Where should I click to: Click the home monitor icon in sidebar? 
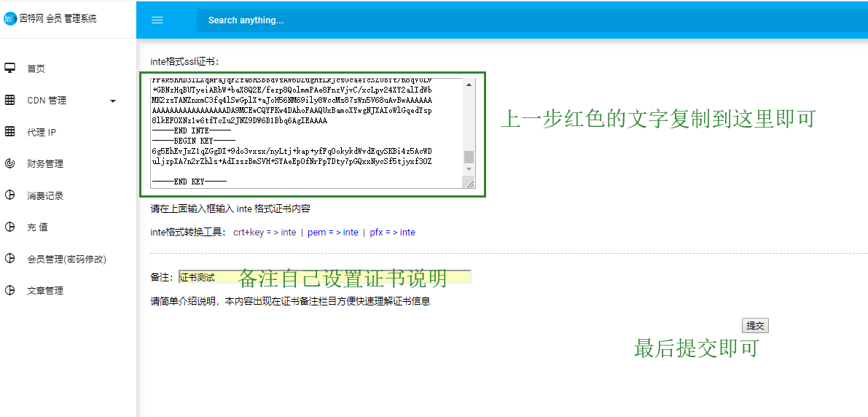point(10,69)
